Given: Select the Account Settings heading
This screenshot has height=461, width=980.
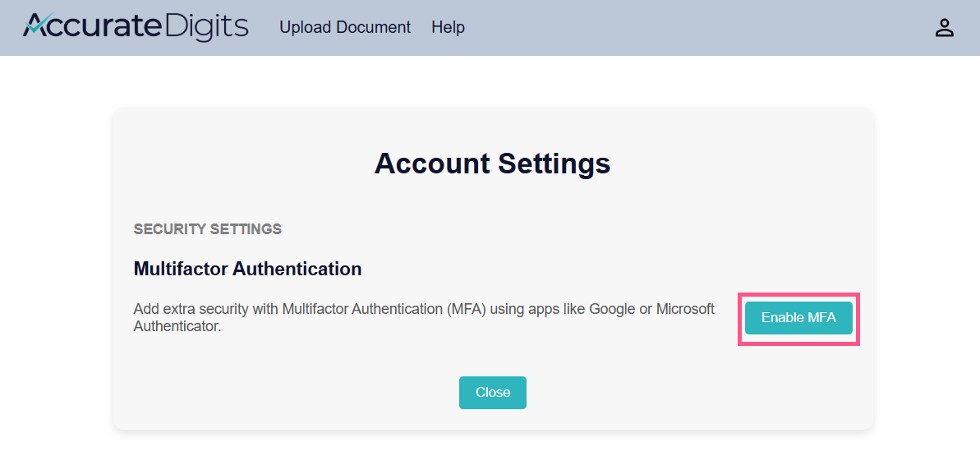Looking at the screenshot, I should click(493, 164).
